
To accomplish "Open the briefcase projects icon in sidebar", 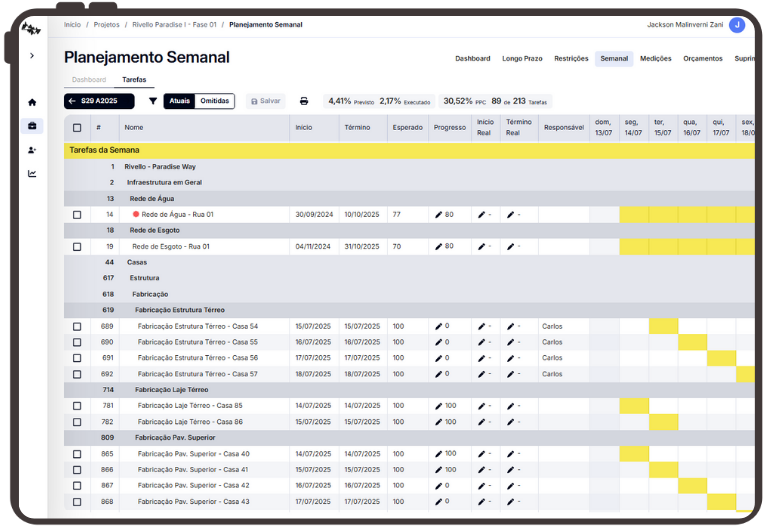I will click(x=32, y=126).
